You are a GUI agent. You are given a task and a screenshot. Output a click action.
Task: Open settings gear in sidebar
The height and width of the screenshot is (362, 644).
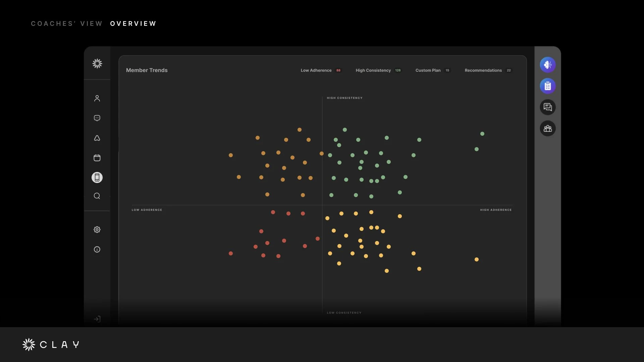[97, 230]
